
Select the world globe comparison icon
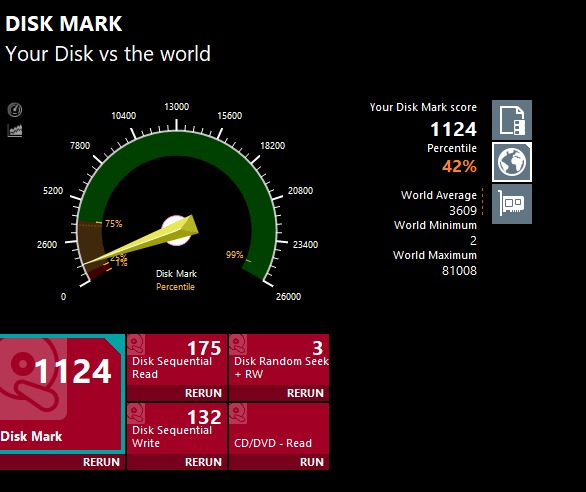coord(512,162)
